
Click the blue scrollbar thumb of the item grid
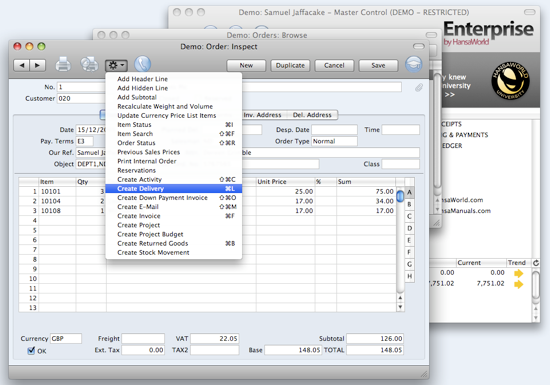tap(400, 196)
